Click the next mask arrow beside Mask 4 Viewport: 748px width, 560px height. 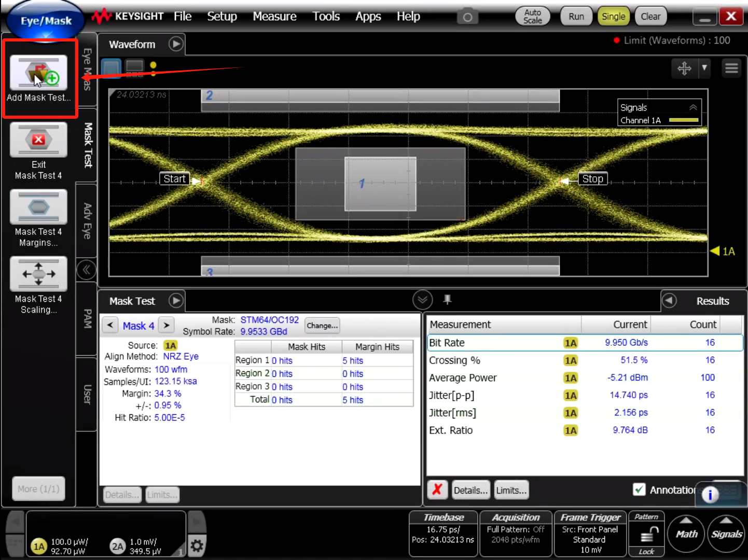(166, 325)
